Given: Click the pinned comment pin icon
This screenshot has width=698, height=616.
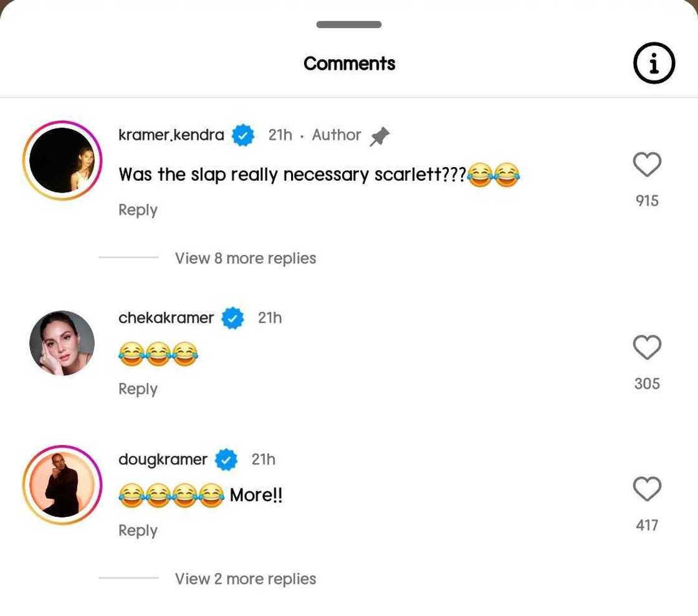Looking at the screenshot, I should click(x=380, y=135).
